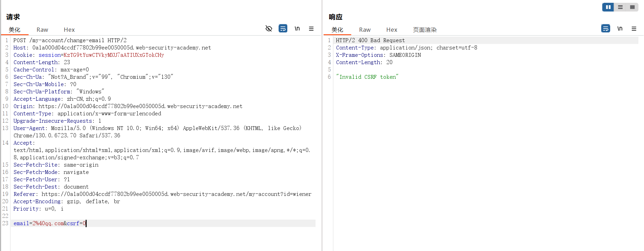This screenshot has height=251, width=644.
Task: Switch request view to Hex tab
Action: coord(69,30)
